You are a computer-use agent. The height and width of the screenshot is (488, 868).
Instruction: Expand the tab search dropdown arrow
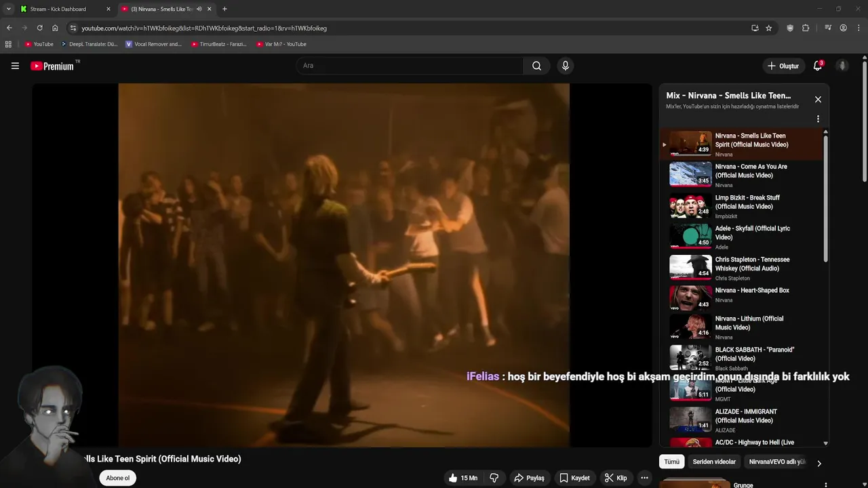pos(8,9)
